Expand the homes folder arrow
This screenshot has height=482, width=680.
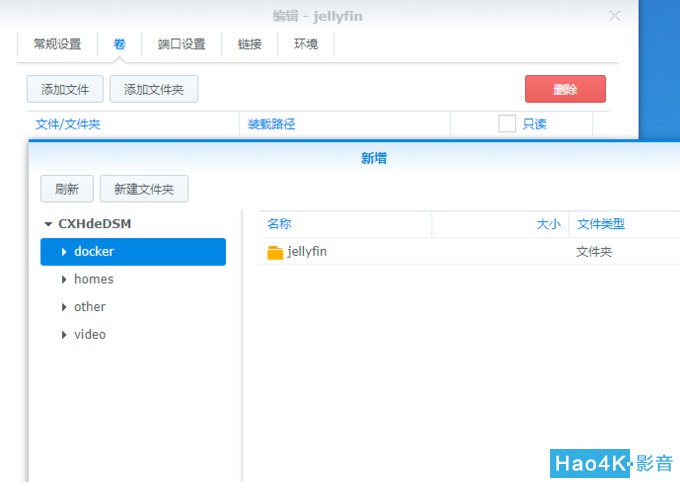[x=64, y=279]
